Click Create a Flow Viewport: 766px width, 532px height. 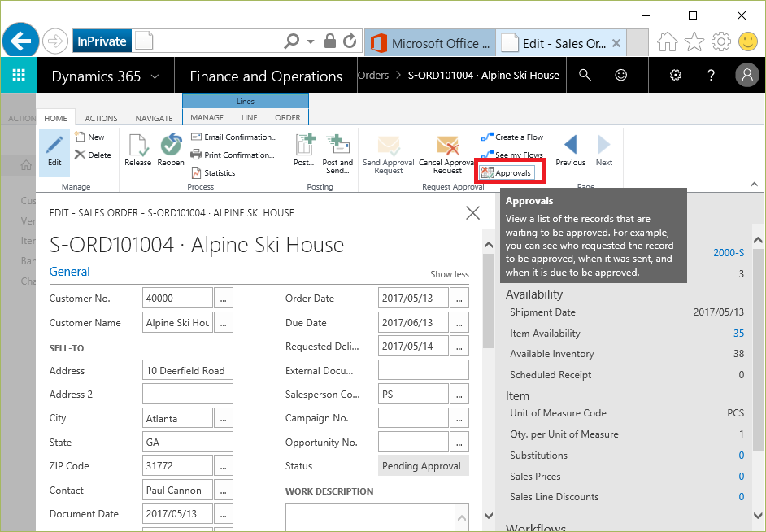click(512, 137)
